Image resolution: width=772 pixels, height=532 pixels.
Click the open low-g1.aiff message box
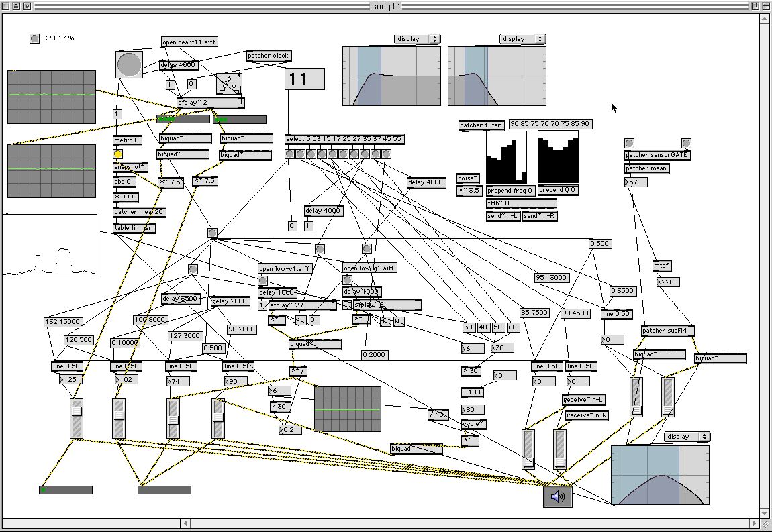[x=370, y=268]
